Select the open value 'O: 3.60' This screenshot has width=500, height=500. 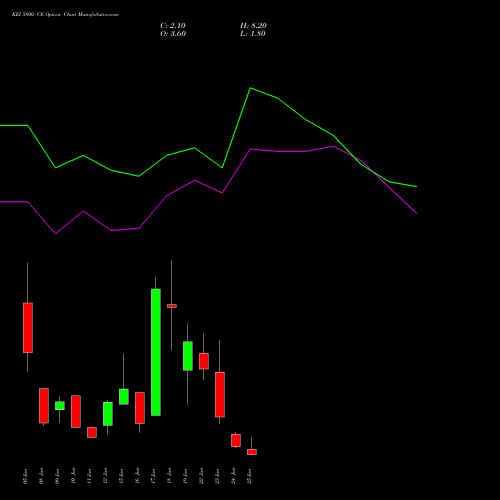point(173,34)
